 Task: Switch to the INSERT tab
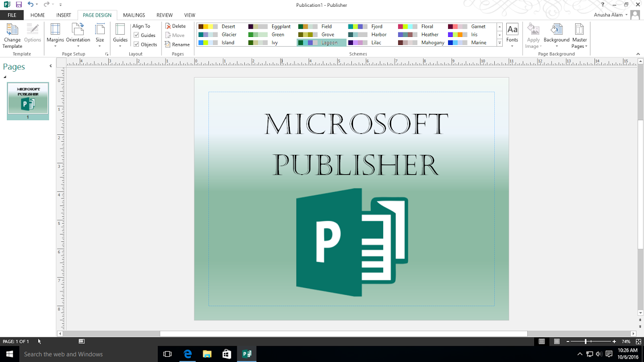64,15
